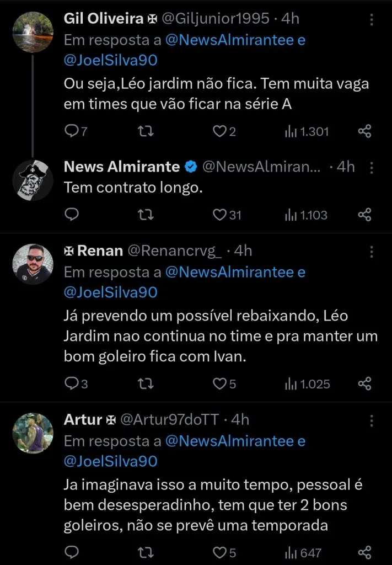The image size is (392, 565).
Task: Click the retweet icon under News Almirante's reply
Action: coord(146,216)
